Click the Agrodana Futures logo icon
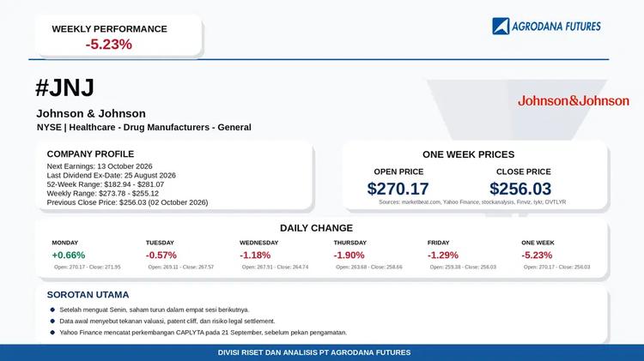Viewport: 644px width, 361px height. point(501,27)
